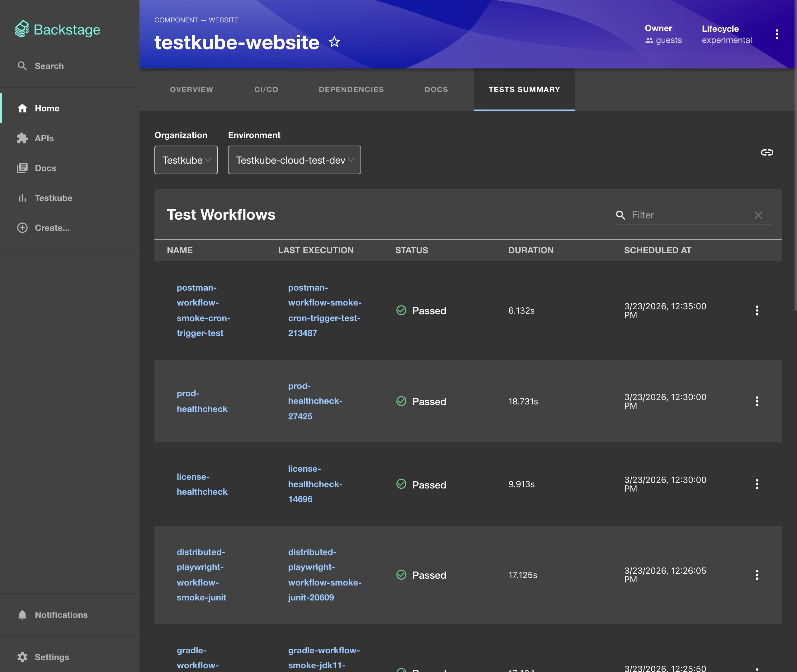
Task: Open the prod-healthcheck workflow link
Action: pyautogui.click(x=202, y=401)
